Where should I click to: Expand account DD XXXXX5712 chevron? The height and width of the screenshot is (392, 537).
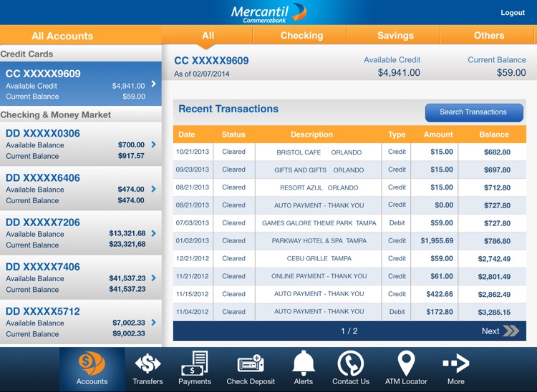coord(153,322)
